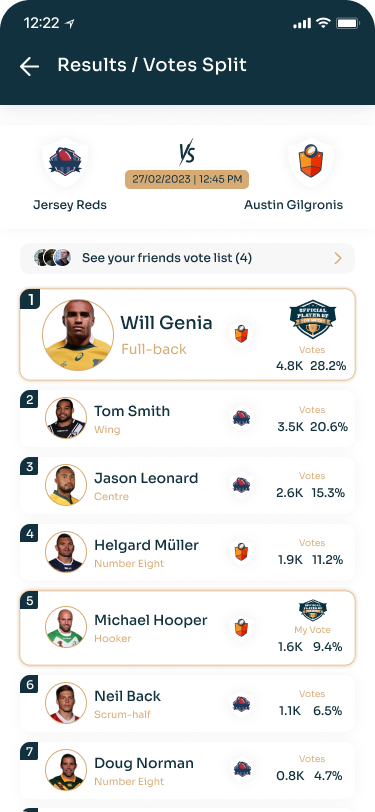The image size is (375, 812).
Task: Open the Jersey Reds team crest
Action: click(x=65, y=163)
